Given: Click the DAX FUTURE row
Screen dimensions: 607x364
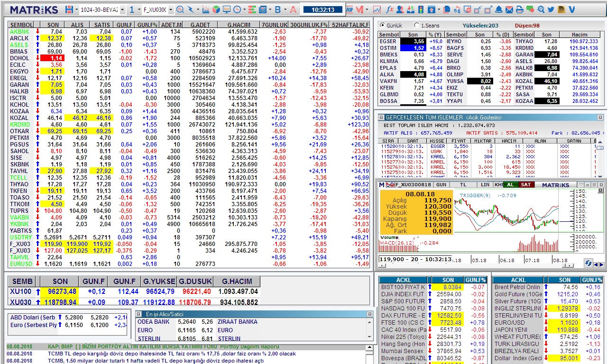Looking at the screenshot, I should (433, 316).
